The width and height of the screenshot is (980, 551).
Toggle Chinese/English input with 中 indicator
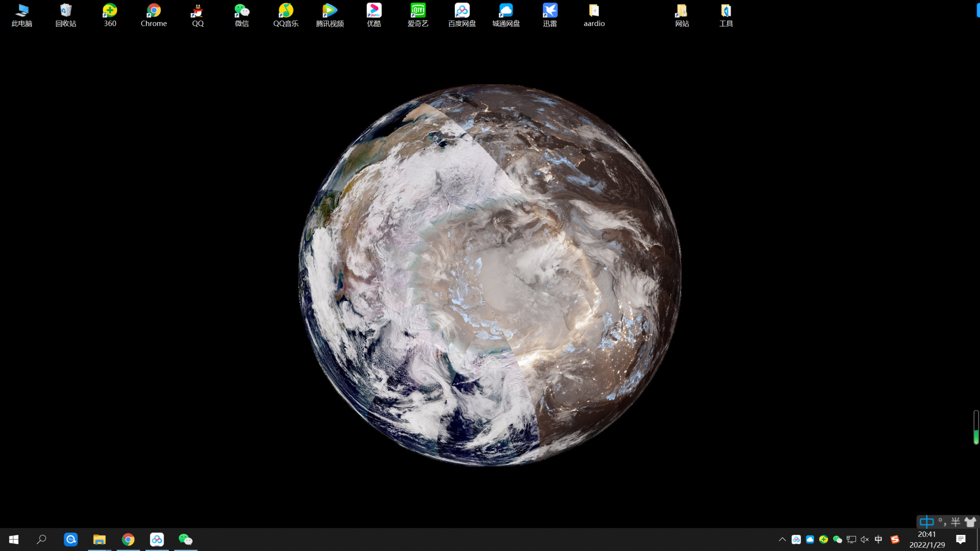tap(926, 522)
